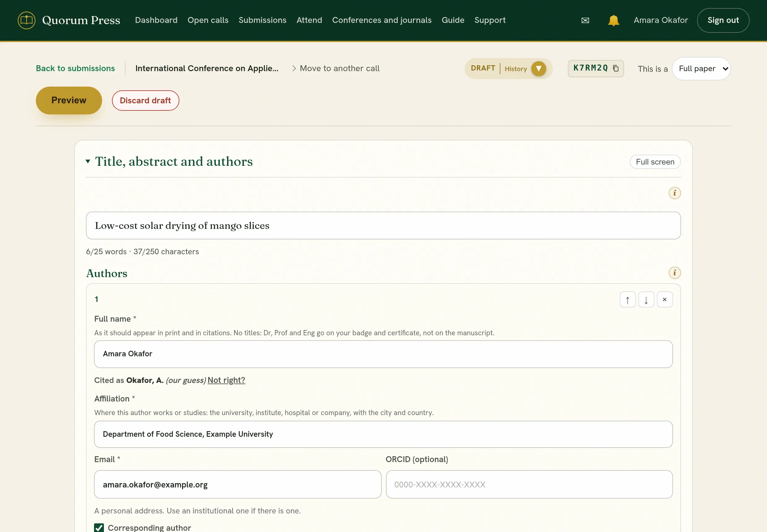
Task: Remove author 1 with the cross
Action: pos(665,300)
